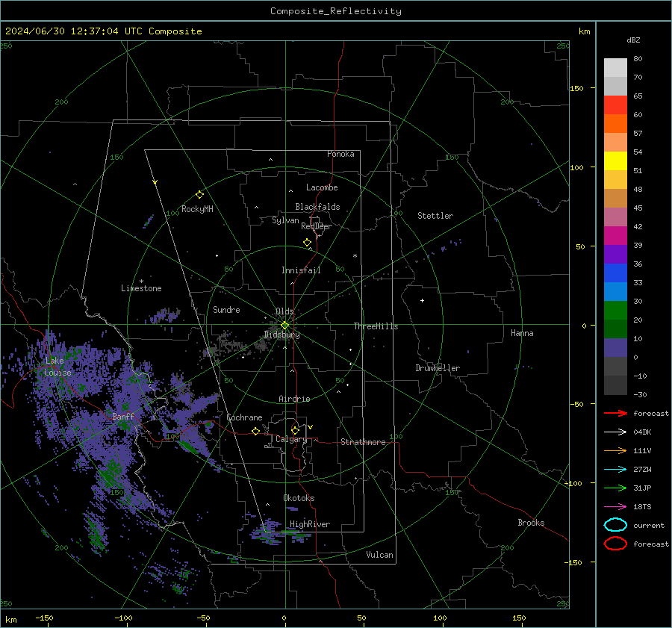Click the Sylvan label
The height and width of the screenshot is (628, 672).
point(285,220)
